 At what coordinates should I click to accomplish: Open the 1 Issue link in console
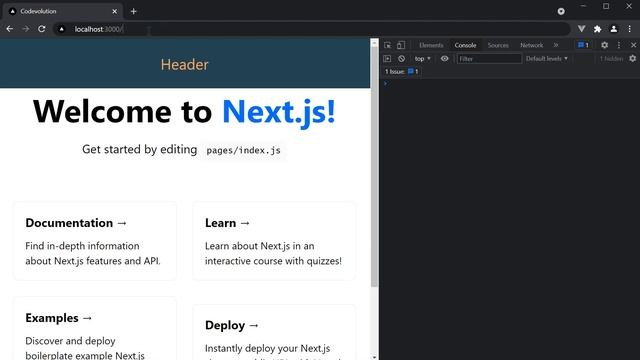point(402,72)
